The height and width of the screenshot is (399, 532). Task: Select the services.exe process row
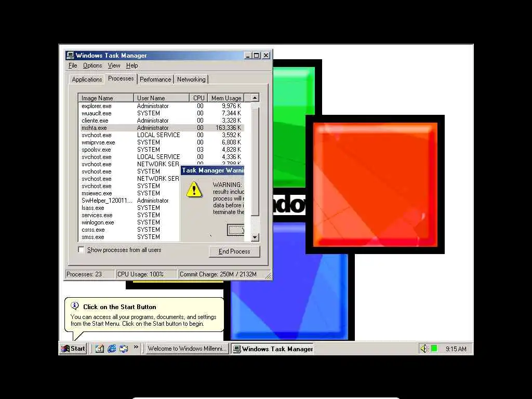click(x=129, y=215)
